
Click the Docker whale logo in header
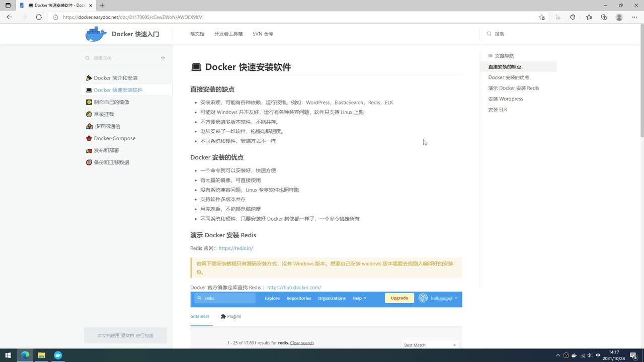click(x=96, y=34)
